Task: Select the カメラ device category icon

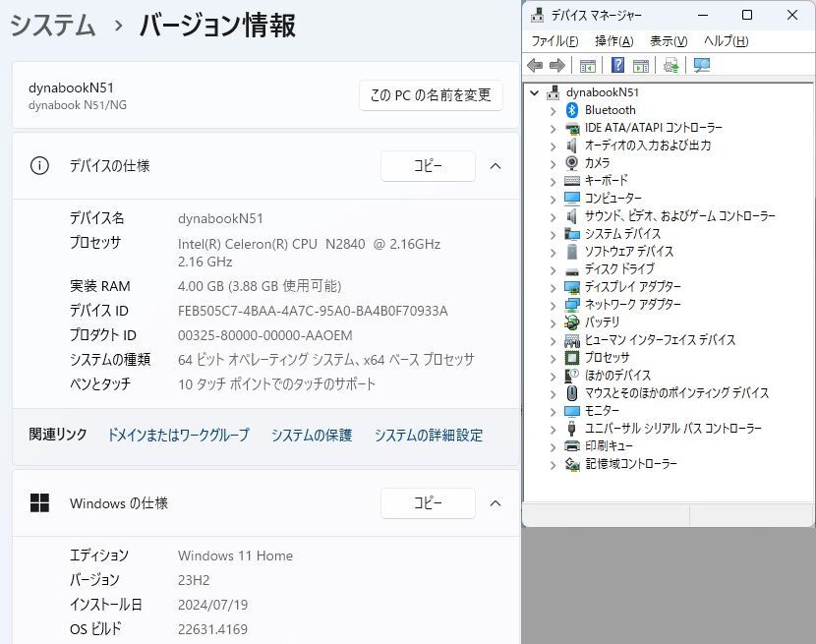Action: (x=572, y=163)
